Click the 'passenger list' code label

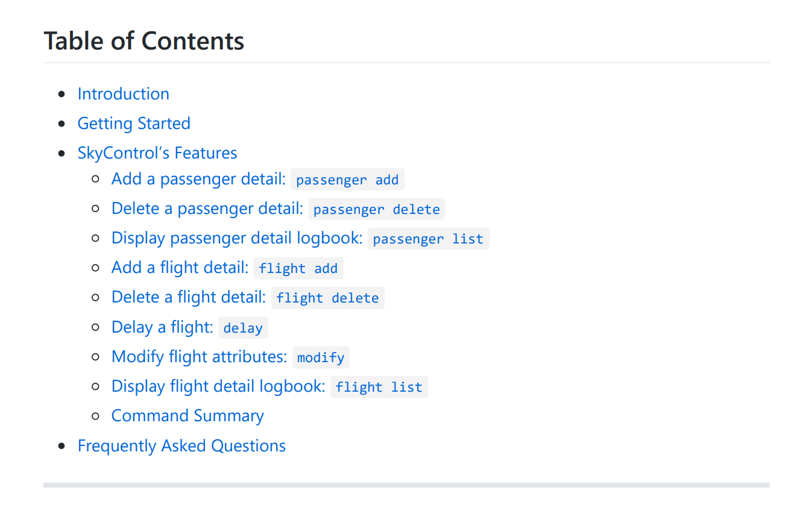428,239
